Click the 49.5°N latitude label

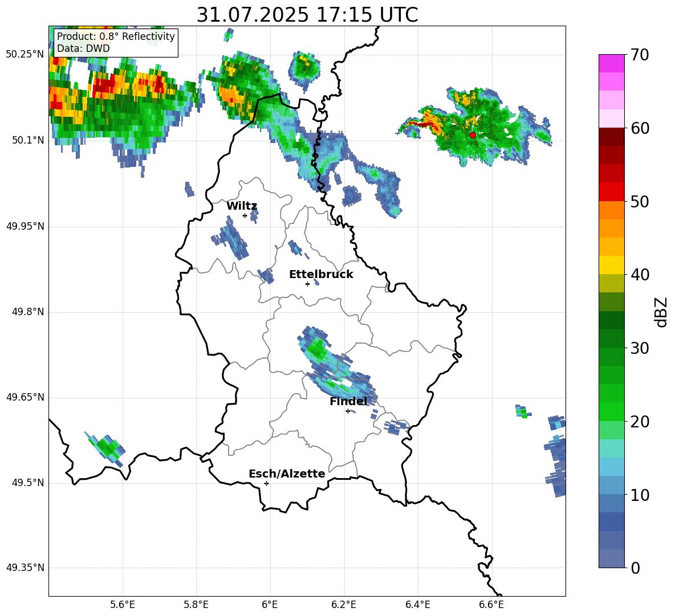(28, 483)
